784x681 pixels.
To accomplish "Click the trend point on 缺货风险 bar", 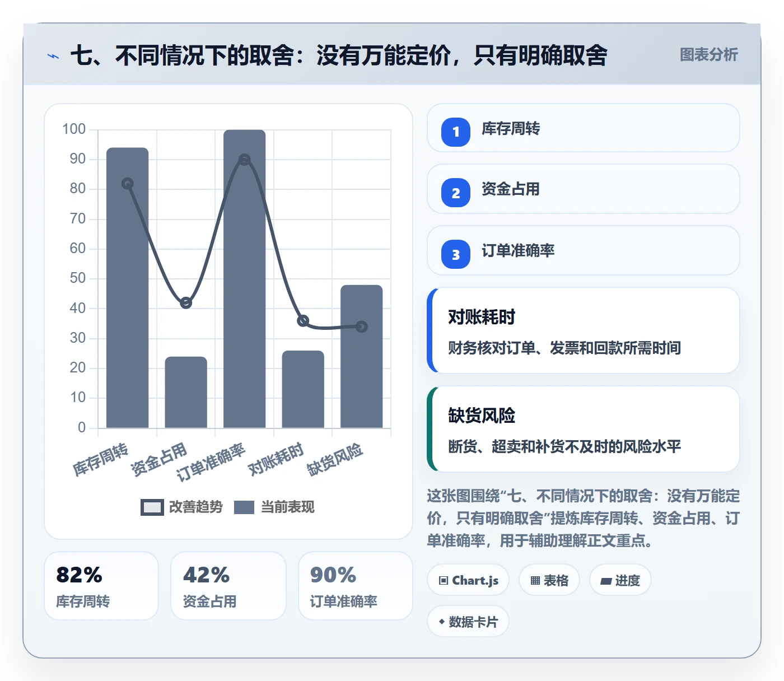I will click(362, 326).
